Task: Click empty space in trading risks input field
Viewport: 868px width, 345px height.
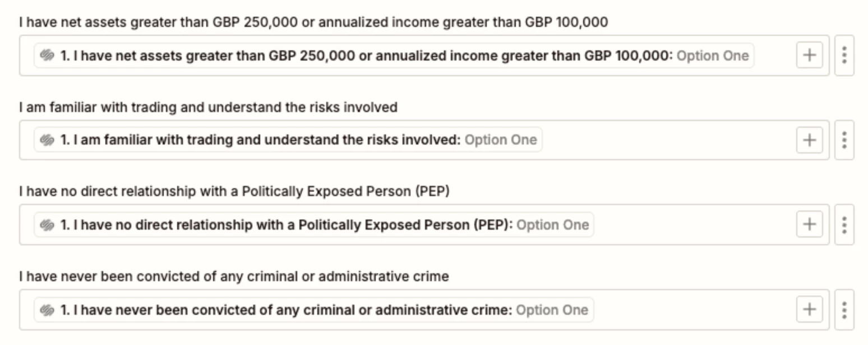Action: tap(668, 140)
